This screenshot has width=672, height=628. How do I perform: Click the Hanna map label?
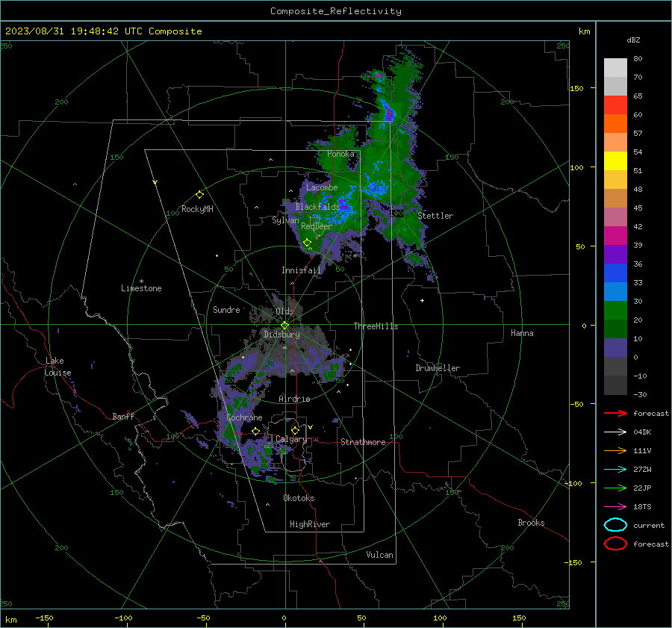pyautogui.click(x=522, y=333)
